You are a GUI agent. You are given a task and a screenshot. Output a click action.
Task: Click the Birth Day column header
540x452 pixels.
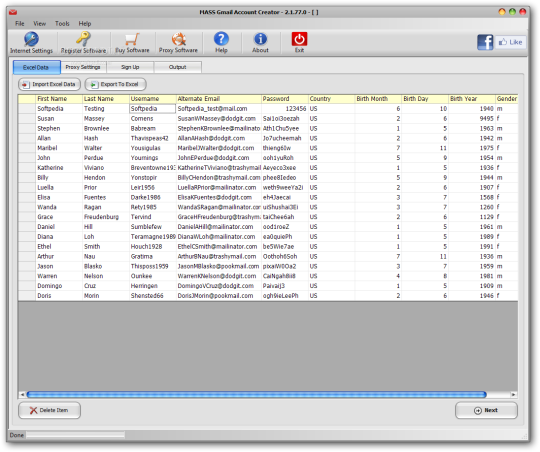pyautogui.click(x=425, y=99)
